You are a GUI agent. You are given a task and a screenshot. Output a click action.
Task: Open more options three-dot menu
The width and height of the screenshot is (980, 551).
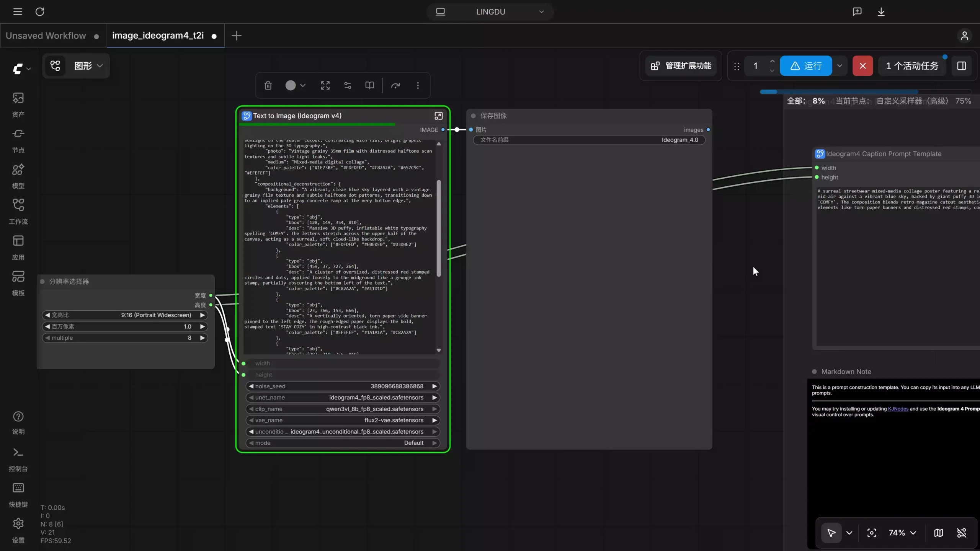(x=418, y=85)
